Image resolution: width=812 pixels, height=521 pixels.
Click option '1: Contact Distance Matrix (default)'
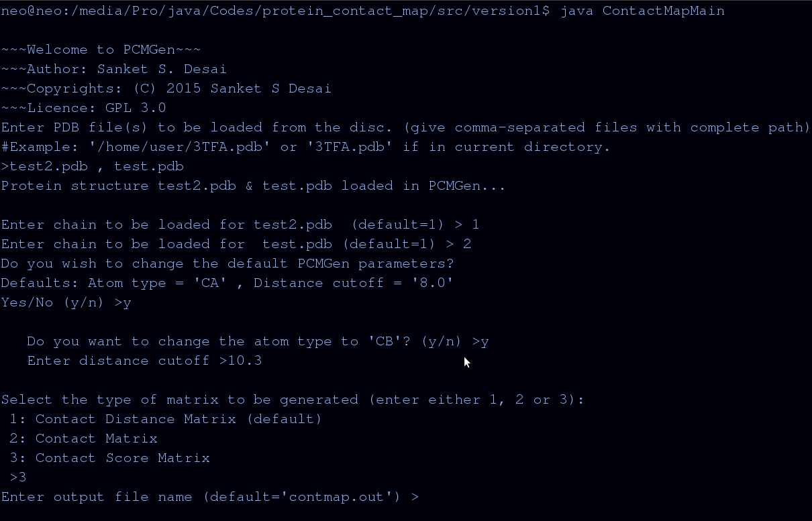[x=166, y=419]
